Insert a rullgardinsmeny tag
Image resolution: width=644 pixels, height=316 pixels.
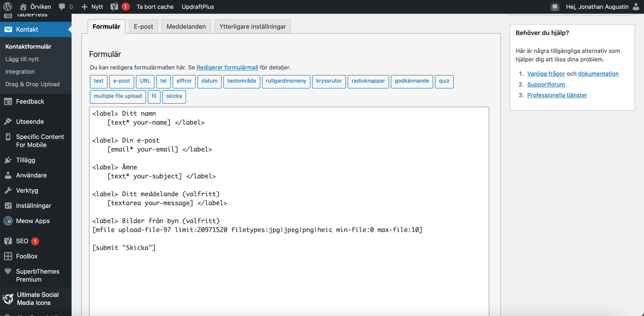click(286, 81)
